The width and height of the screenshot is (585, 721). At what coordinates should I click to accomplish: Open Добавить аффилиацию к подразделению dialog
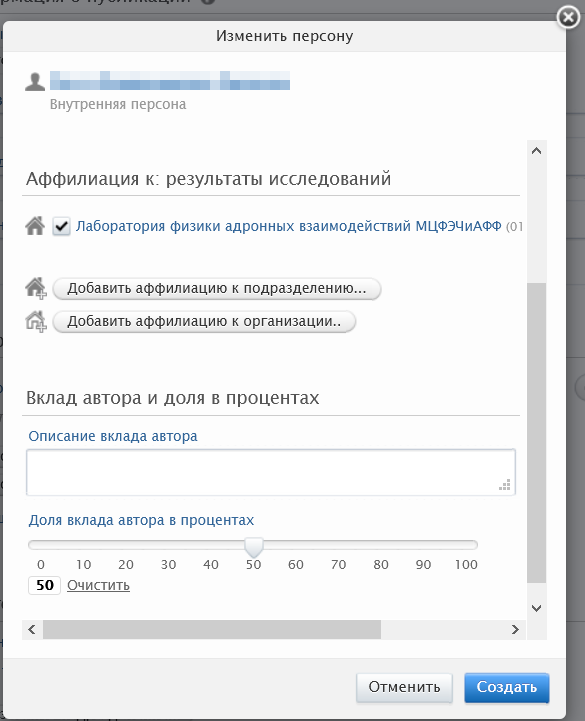pos(217,289)
